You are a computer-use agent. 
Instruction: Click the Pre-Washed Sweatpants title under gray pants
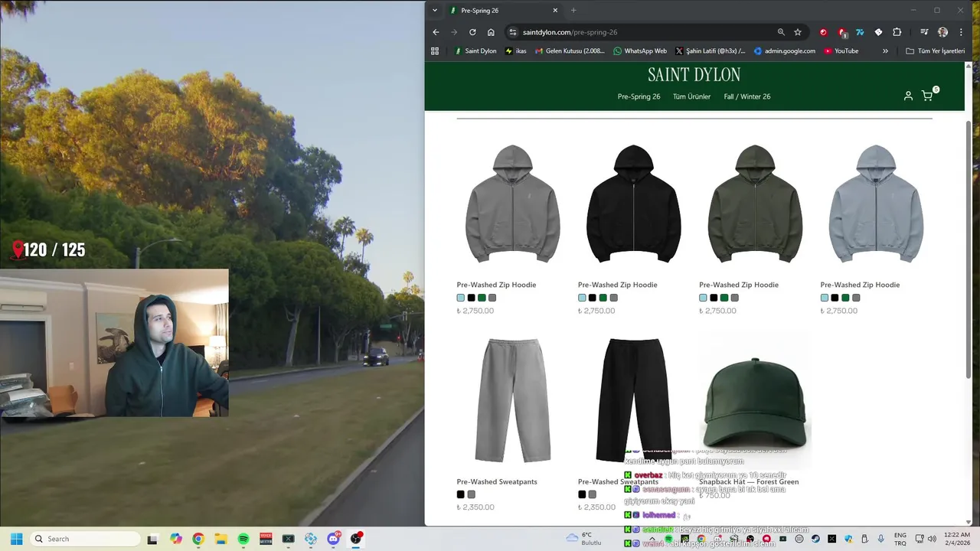tap(497, 481)
